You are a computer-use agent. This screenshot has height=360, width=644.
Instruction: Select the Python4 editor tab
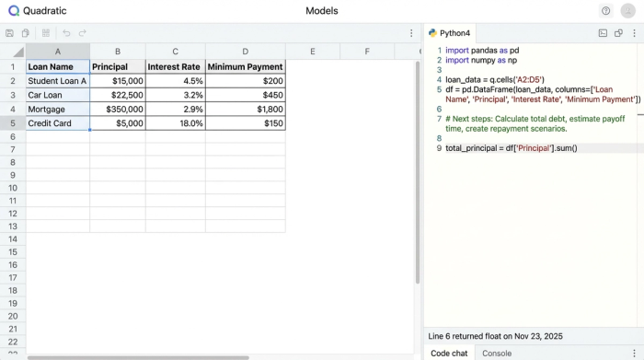[450, 33]
